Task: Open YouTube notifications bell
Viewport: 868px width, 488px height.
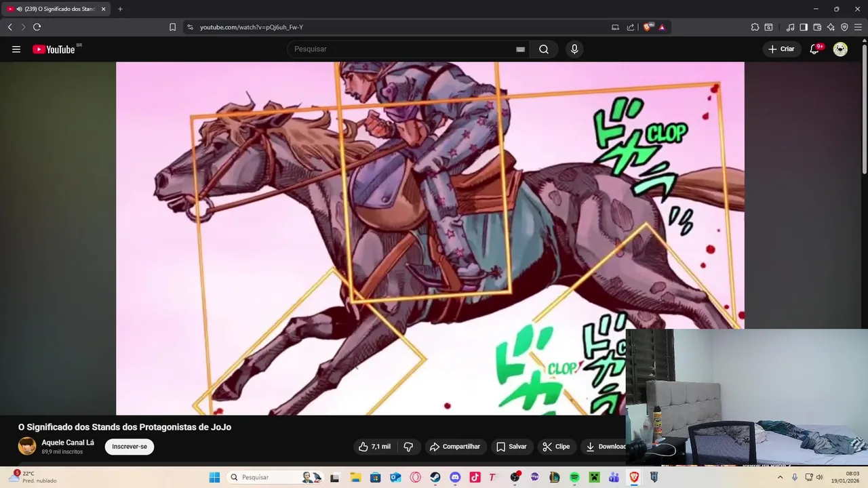Action: (x=814, y=49)
